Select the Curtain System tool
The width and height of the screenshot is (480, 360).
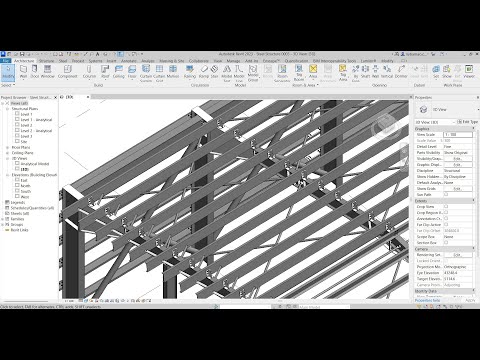pos(146,73)
